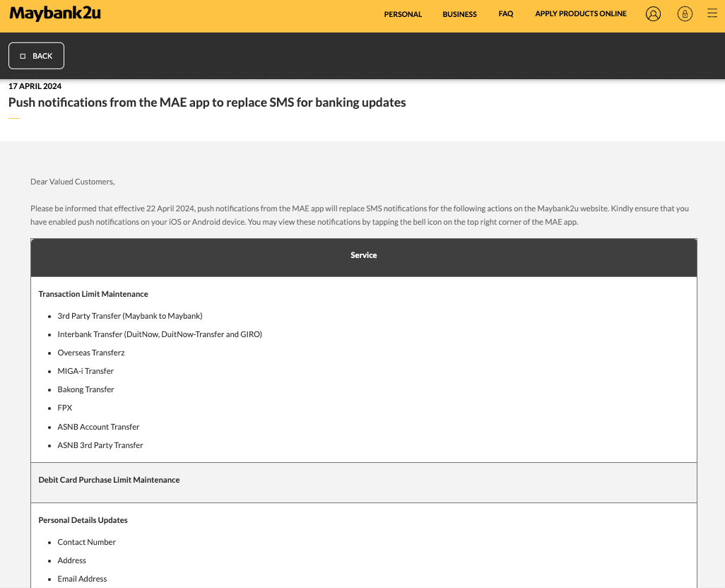Select the ASNB 3rd Party Transfer item
The height and width of the screenshot is (588, 725).
100,445
